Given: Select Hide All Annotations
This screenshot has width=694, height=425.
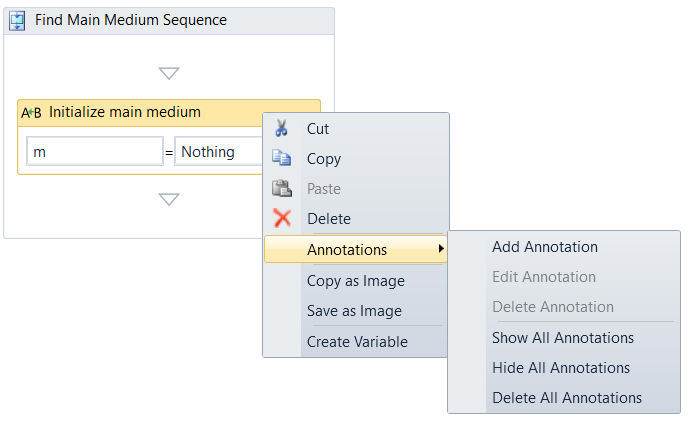Looking at the screenshot, I should [561, 368].
